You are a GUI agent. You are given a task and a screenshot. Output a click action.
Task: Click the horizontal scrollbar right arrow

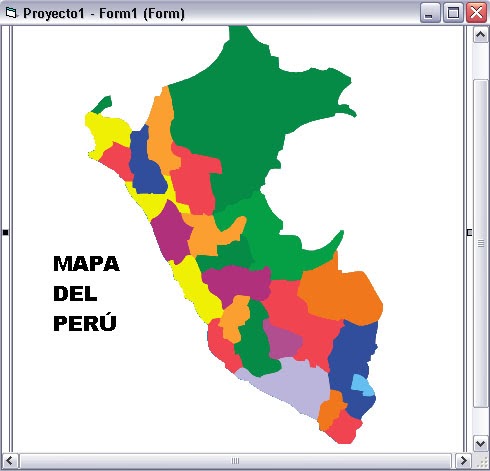point(463,461)
